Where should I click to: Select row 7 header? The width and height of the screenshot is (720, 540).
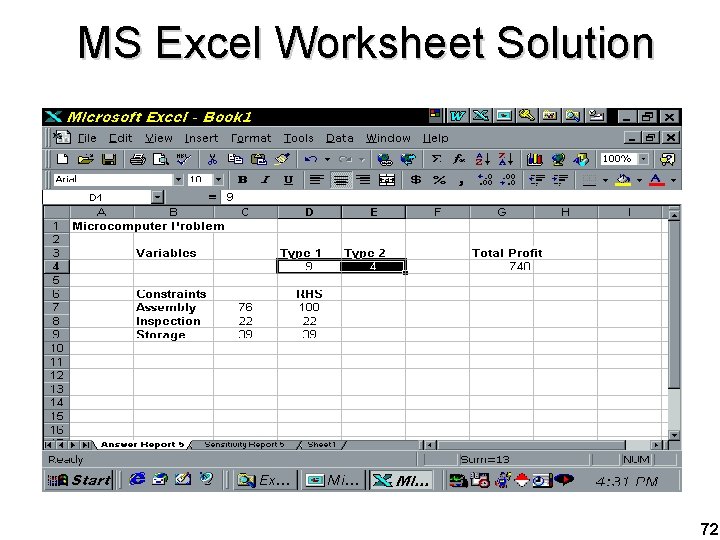[56, 307]
